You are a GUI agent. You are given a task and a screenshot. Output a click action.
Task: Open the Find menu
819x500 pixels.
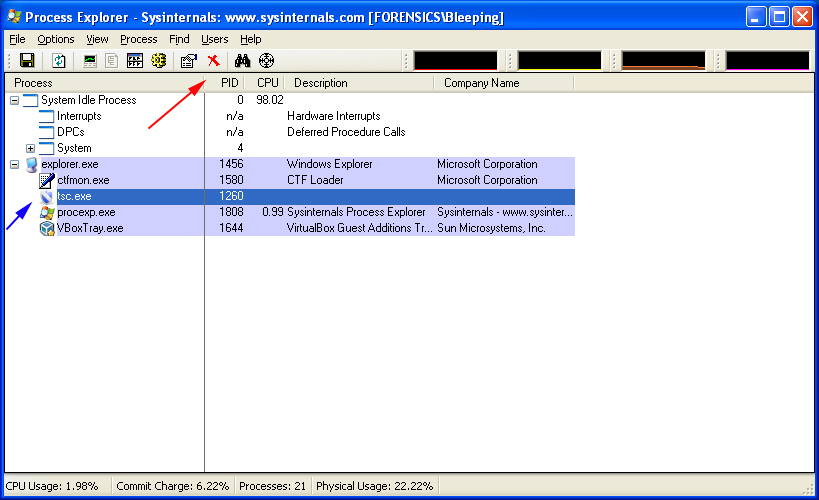coord(179,39)
